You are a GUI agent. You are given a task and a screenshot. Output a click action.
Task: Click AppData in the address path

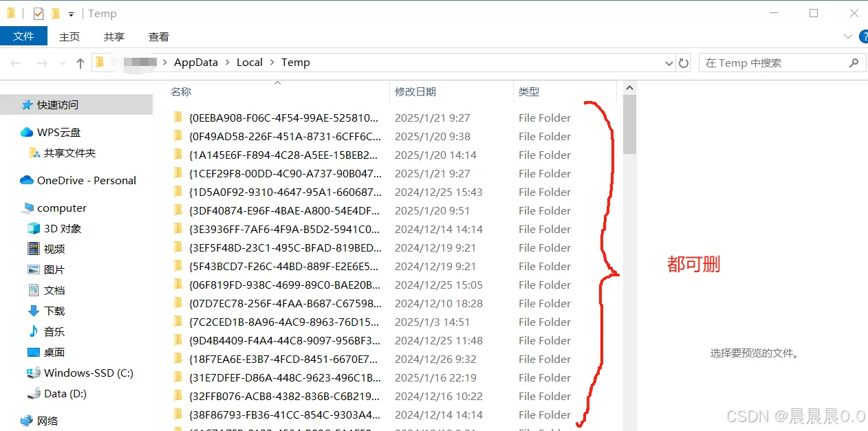coord(196,63)
